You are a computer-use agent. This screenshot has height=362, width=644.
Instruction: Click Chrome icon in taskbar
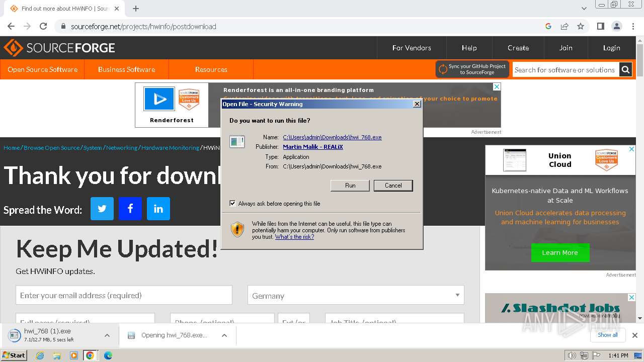(90, 355)
